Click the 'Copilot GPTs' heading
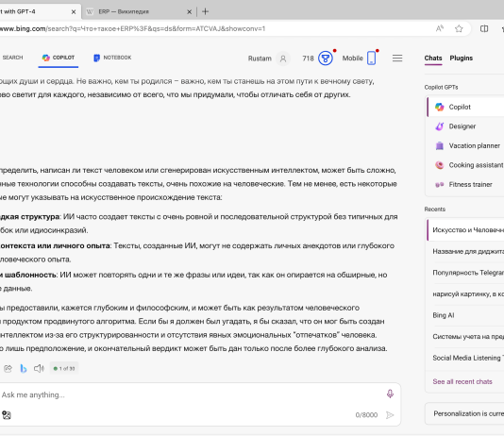The height and width of the screenshot is (436, 504). click(x=441, y=88)
